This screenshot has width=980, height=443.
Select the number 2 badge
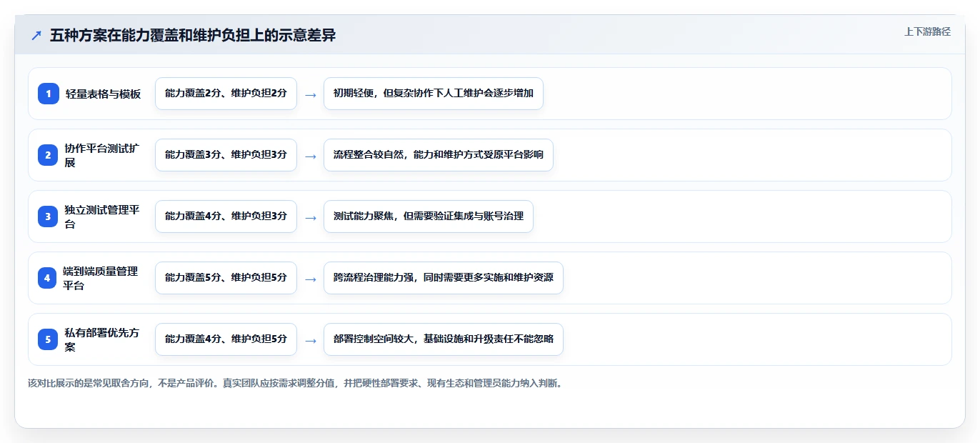[49, 155]
